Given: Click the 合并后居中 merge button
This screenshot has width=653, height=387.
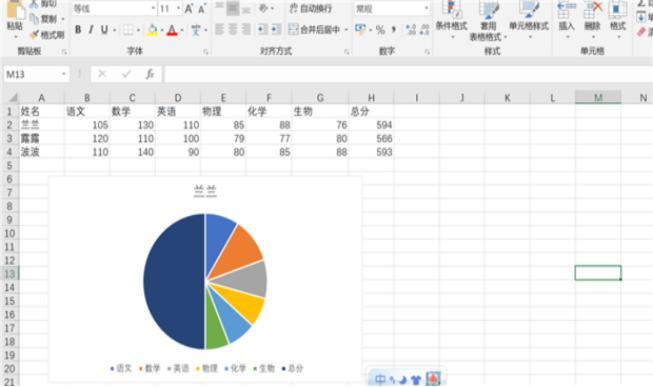Looking at the screenshot, I should tap(315, 30).
